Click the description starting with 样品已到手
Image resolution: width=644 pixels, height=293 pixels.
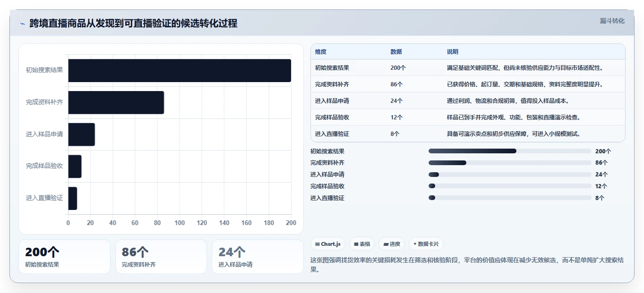pyautogui.click(x=514, y=117)
